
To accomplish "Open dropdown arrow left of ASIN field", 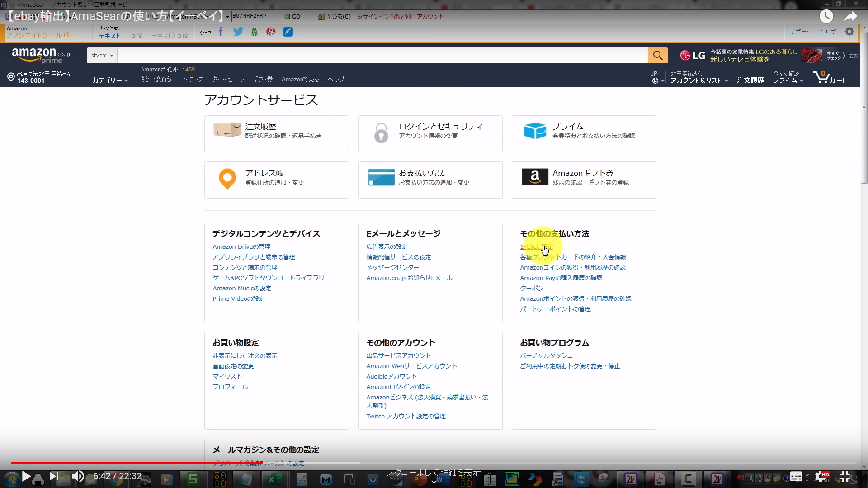I will tap(227, 16).
